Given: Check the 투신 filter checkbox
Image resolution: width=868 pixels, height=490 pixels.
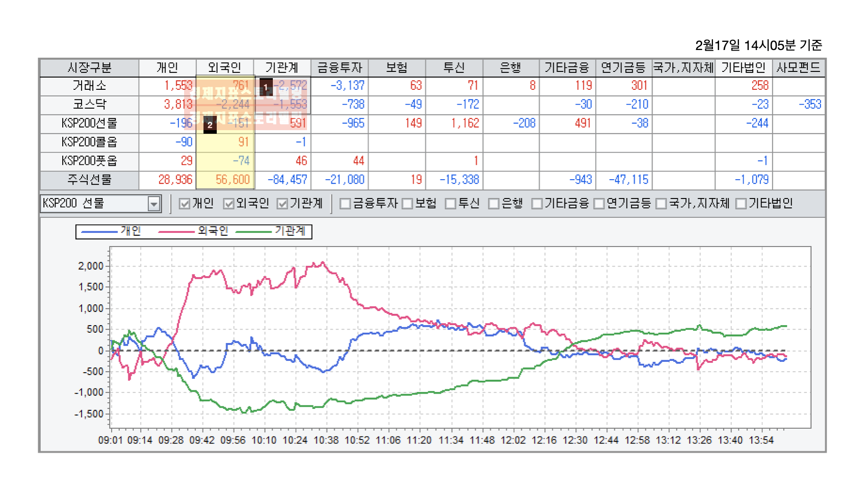Looking at the screenshot, I should coord(451,203).
